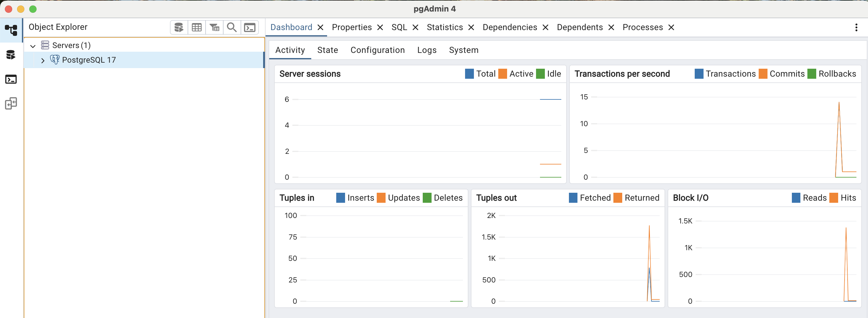
Task: Switch to the Logs sub-tab
Action: click(x=427, y=50)
